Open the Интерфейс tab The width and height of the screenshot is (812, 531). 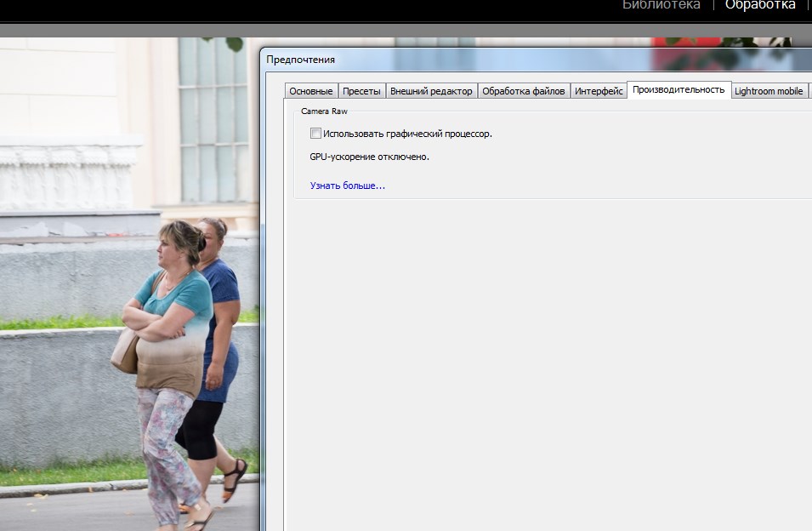click(599, 91)
